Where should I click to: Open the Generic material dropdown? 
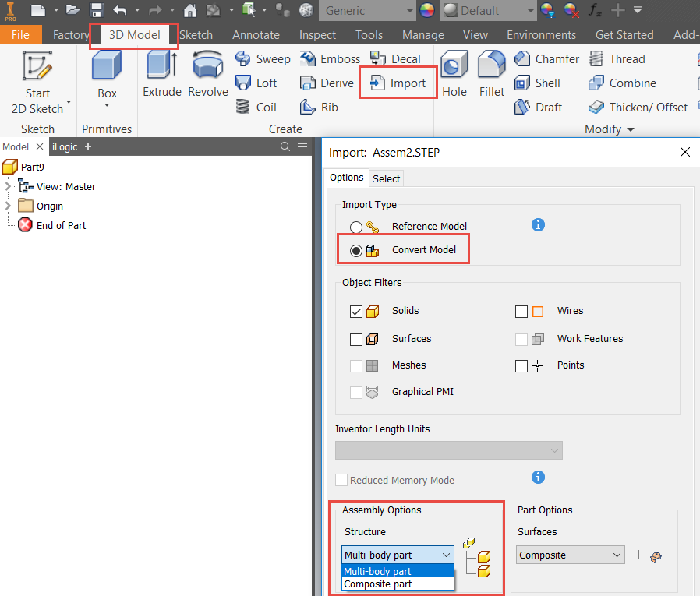(367, 10)
